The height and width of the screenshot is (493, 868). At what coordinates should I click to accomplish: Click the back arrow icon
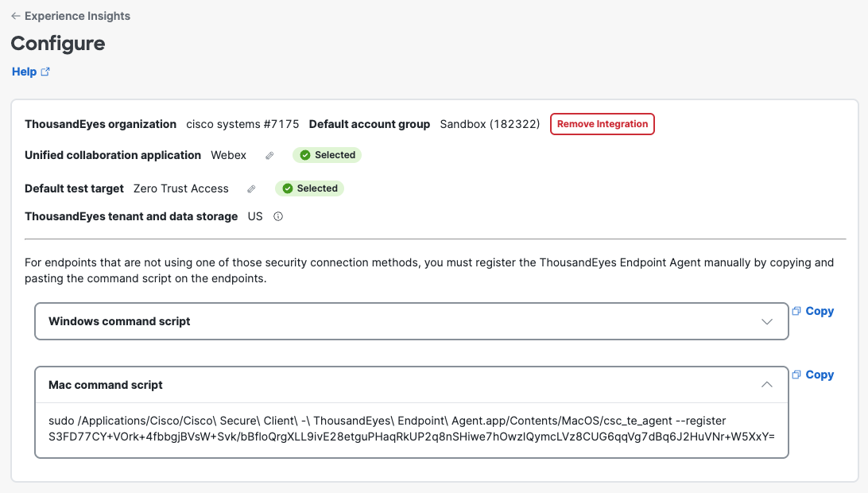[16, 16]
